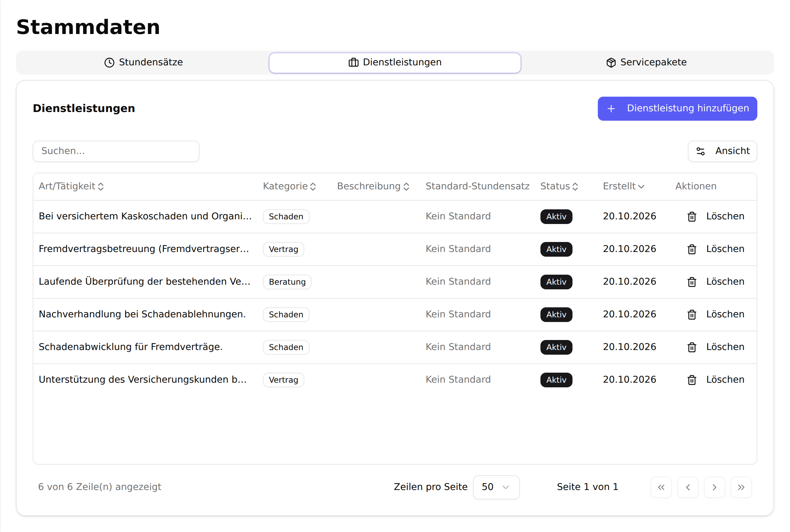Click trash icon in Fremdvertragsbetreuung row
The width and height of the screenshot is (790, 532).
click(692, 249)
